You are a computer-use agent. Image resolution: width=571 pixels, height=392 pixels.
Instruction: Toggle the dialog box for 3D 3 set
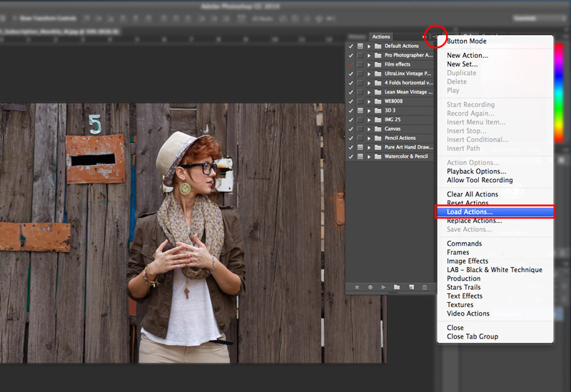pyautogui.click(x=360, y=111)
